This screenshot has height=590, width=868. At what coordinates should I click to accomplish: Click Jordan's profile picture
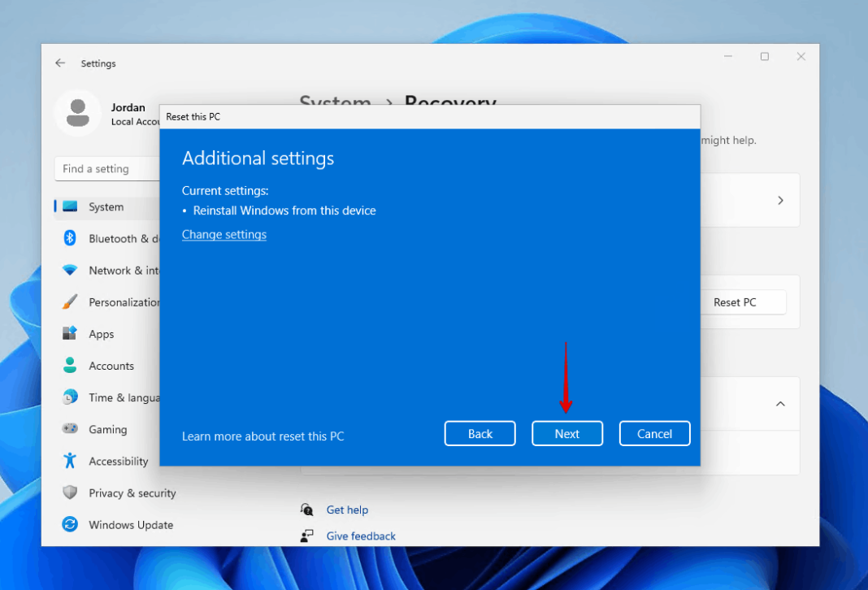tap(77, 113)
